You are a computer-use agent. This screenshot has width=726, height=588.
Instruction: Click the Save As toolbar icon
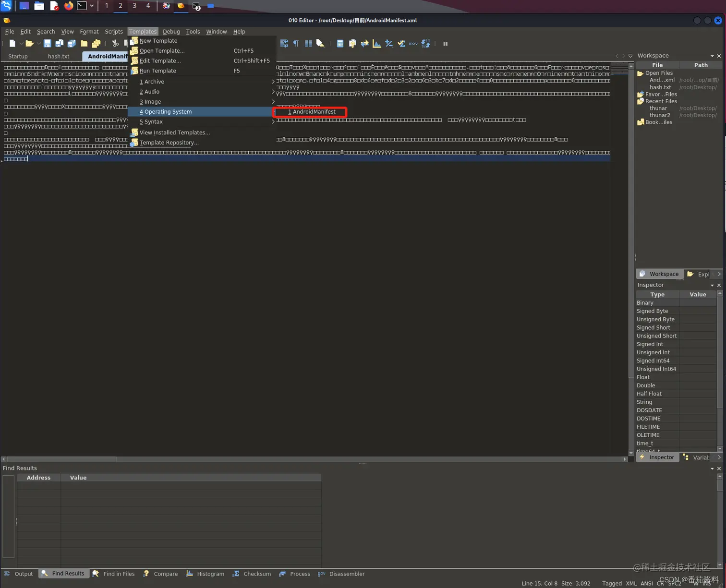59,43
